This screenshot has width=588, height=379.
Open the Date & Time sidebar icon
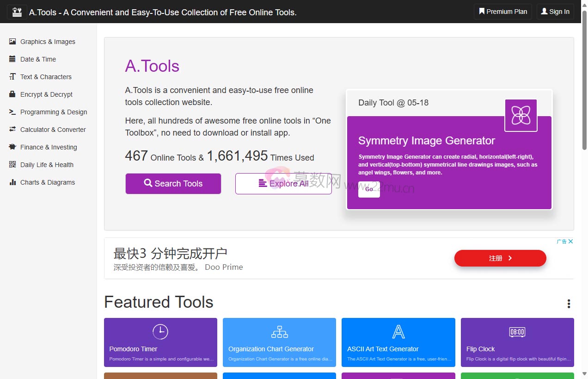pyautogui.click(x=12, y=59)
